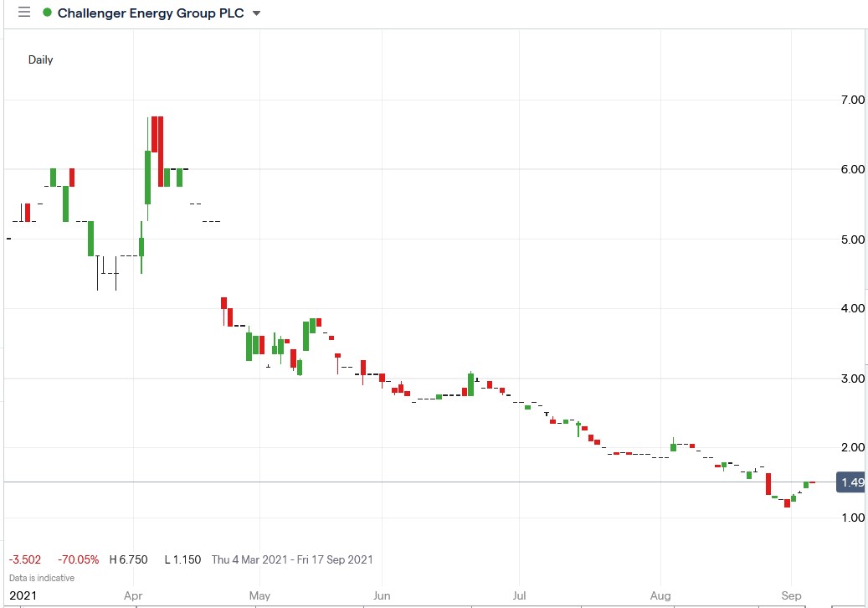Click the current price tag 1.49
Viewport: 868px width, 608px height.
click(851, 483)
